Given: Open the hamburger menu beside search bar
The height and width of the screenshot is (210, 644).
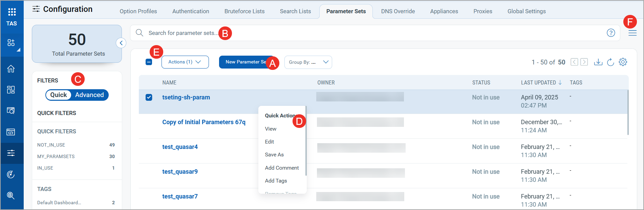Looking at the screenshot, I should [632, 33].
